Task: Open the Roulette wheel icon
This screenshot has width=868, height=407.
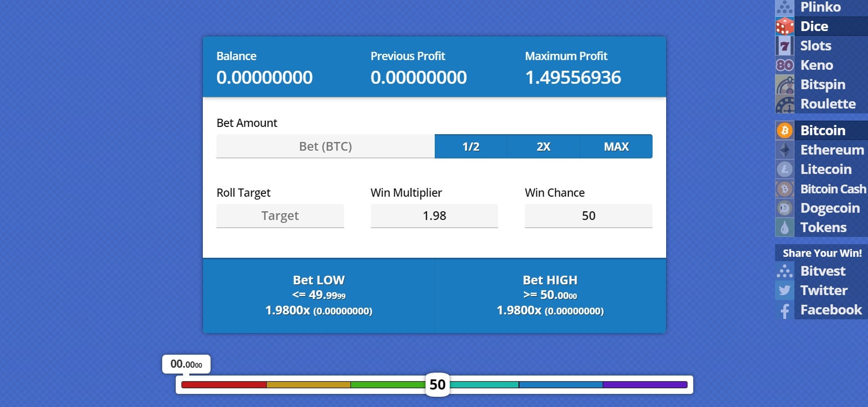Action: [x=785, y=104]
